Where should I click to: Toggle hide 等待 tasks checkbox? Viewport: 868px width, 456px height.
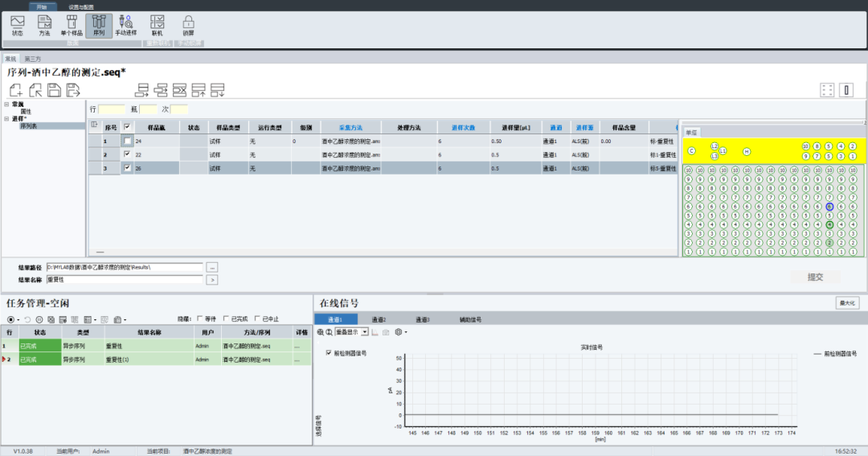[200, 318]
